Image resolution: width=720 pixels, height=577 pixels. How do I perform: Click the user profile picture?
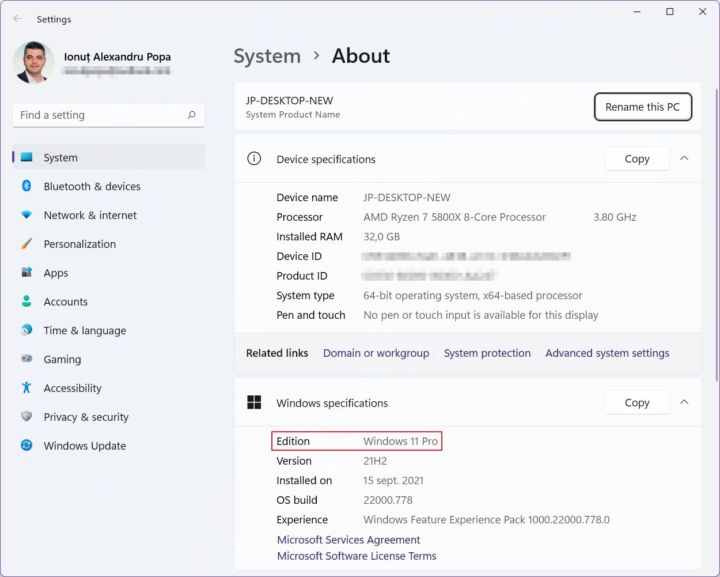[33, 62]
